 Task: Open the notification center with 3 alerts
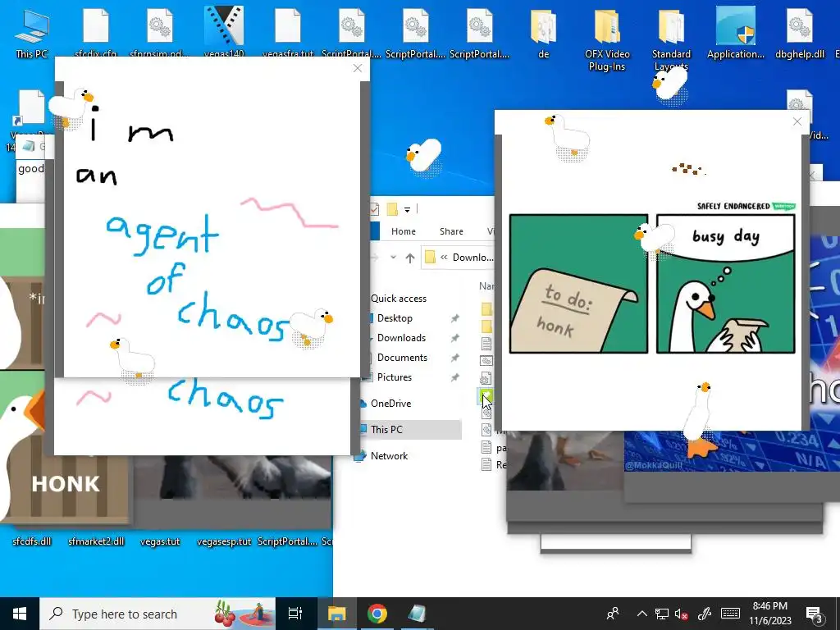coord(815,614)
